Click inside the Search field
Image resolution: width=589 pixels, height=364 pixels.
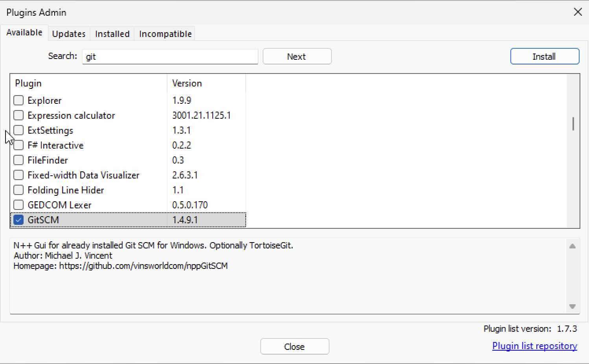click(170, 56)
